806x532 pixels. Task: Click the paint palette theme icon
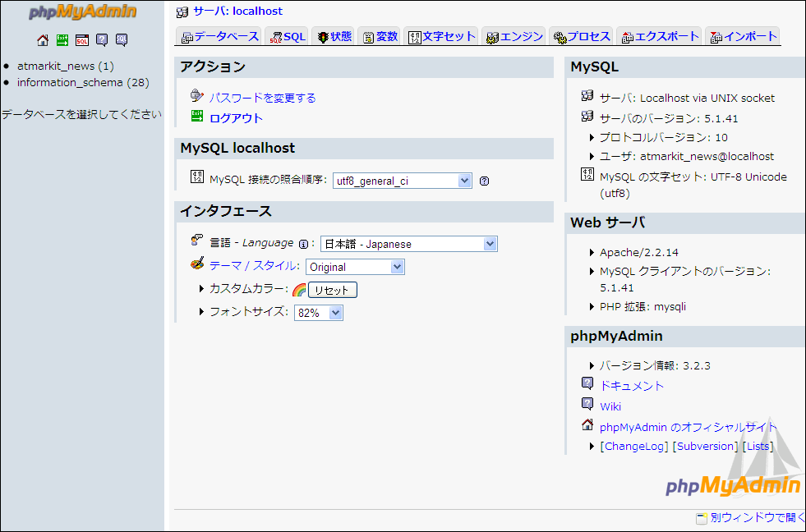197,264
